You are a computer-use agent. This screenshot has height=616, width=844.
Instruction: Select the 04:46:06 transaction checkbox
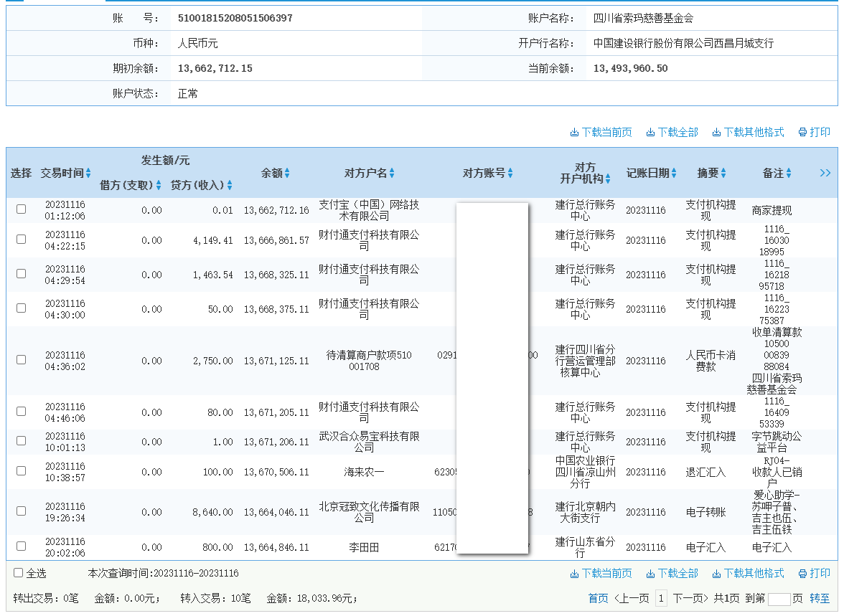tap(21, 412)
